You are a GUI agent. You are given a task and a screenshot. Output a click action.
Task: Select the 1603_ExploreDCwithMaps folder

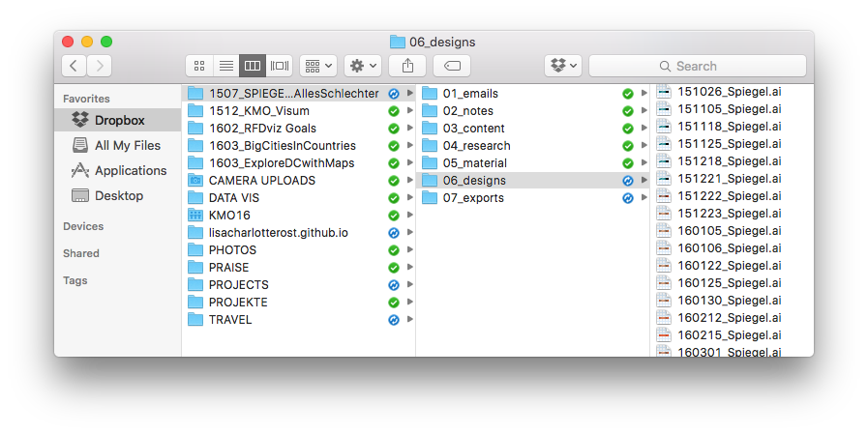[x=298, y=163]
